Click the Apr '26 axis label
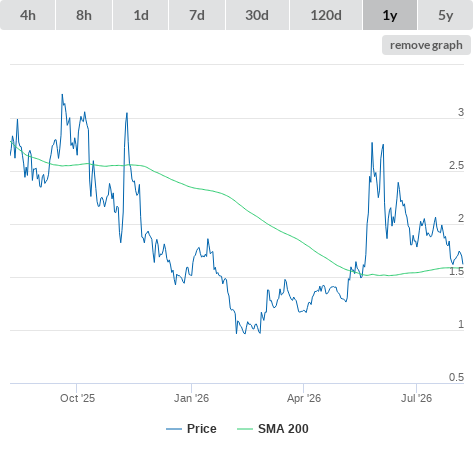474x455 pixels. point(304,398)
